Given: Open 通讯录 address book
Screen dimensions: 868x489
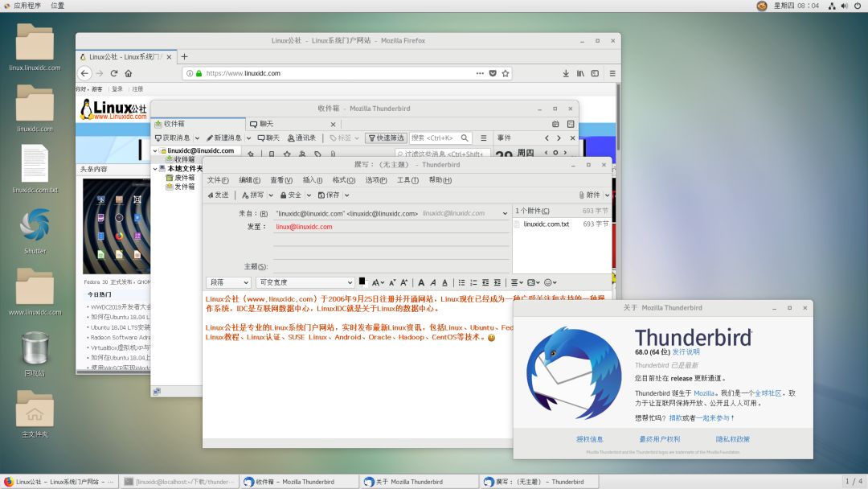Looking at the screenshot, I should [301, 138].
